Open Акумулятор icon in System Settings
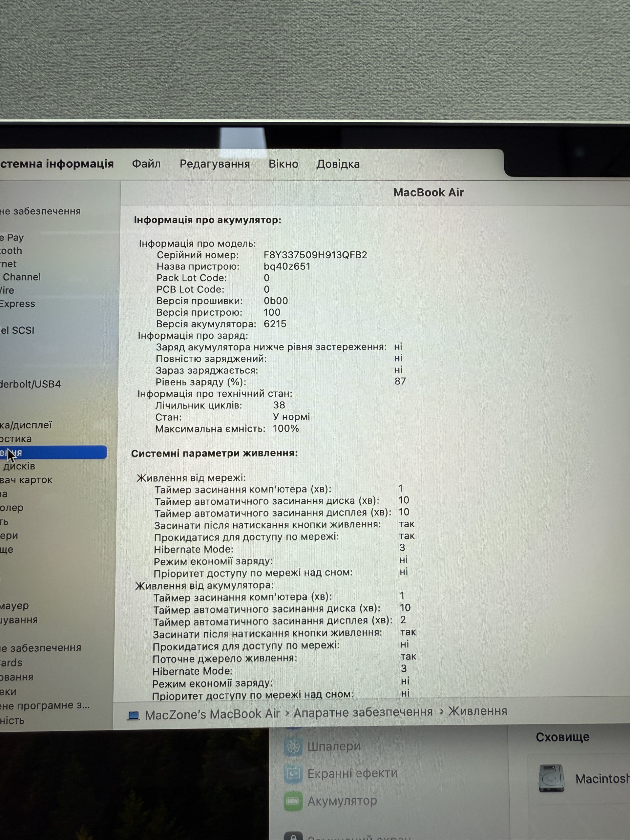Image resolution: width=630 pixels, height=840 pixels. click(293, 801)
